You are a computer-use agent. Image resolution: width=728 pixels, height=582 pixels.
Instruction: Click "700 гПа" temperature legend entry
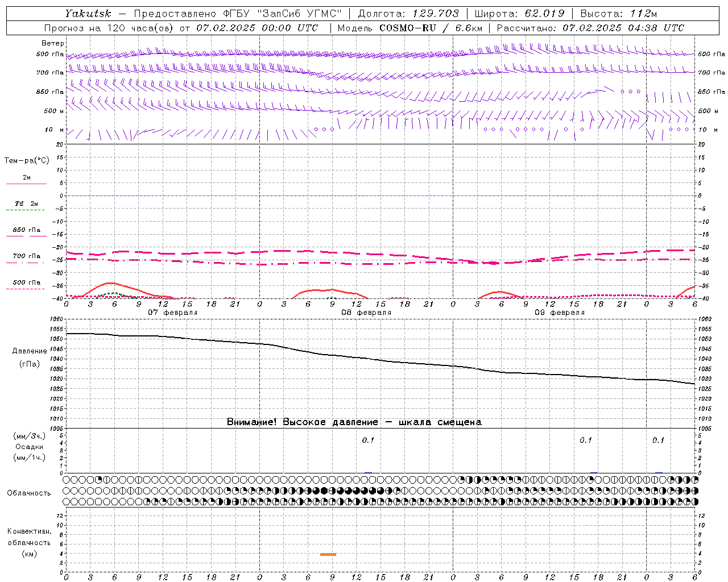tap(27, 256)
